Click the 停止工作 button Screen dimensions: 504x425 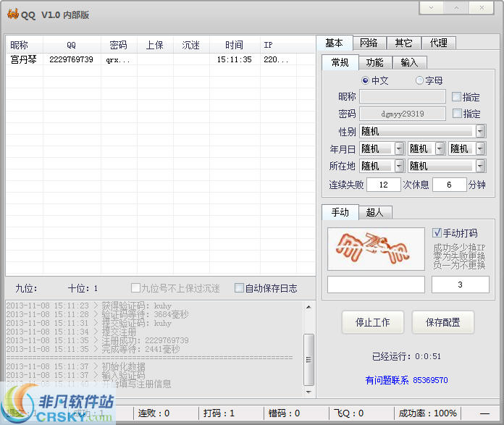[372, 322]
